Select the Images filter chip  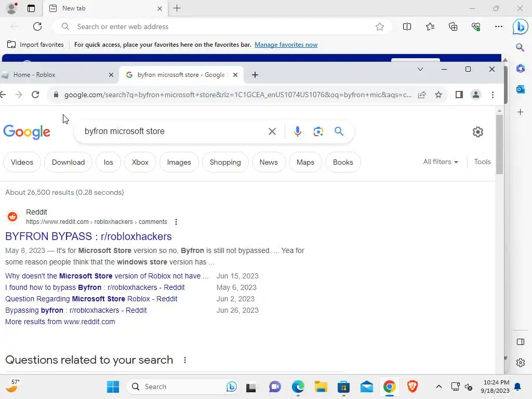click(x=179, y=162)
